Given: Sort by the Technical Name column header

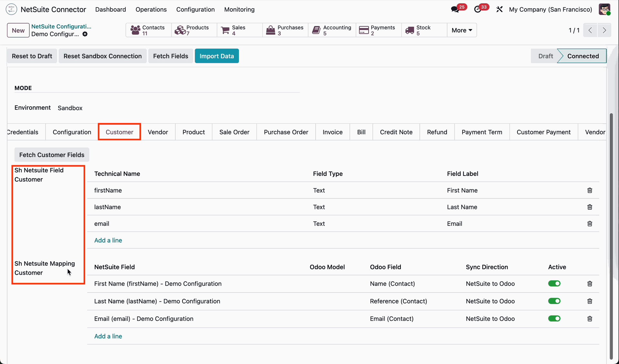Looking at the screenshot, I should tap(117, 174).
